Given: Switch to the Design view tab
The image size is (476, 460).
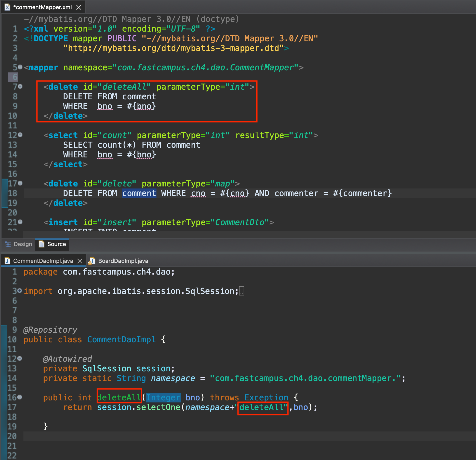Looking at the screenshot, I should pyautogui.click(x=19, y=244).
